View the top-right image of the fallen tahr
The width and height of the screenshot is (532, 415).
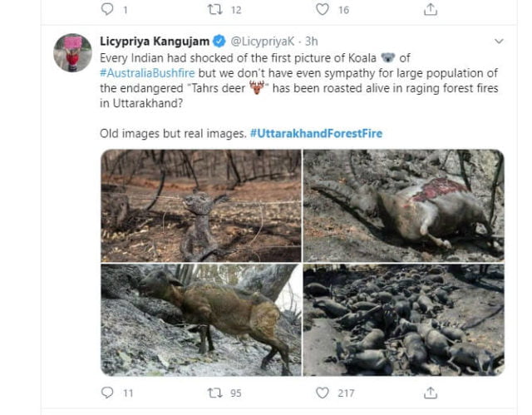click(x=404, y=205)
